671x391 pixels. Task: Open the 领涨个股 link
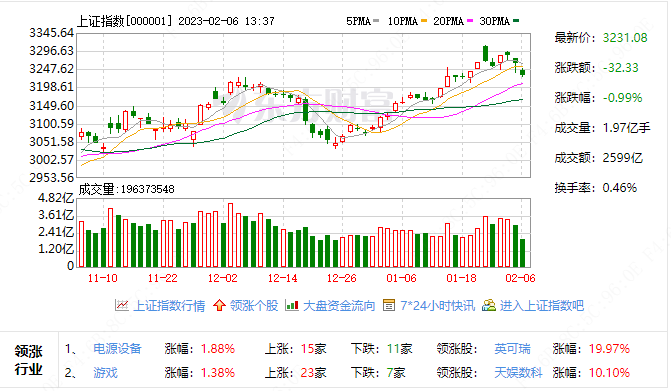(254, 305)
